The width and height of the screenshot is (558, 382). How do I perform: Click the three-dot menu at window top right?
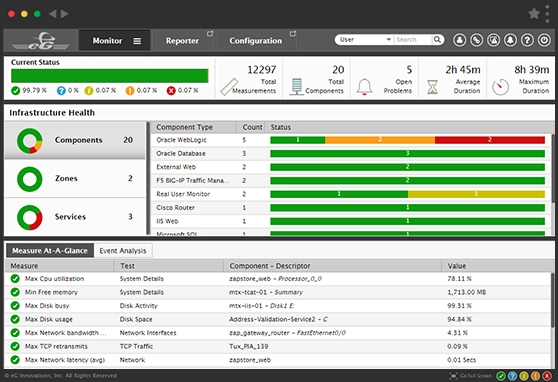click(547, 14)
